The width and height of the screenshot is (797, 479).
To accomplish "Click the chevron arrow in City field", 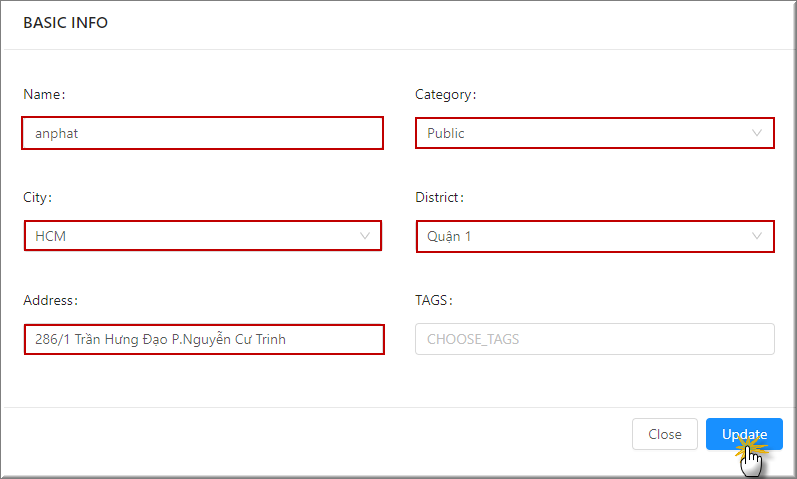I will [364, 236].
